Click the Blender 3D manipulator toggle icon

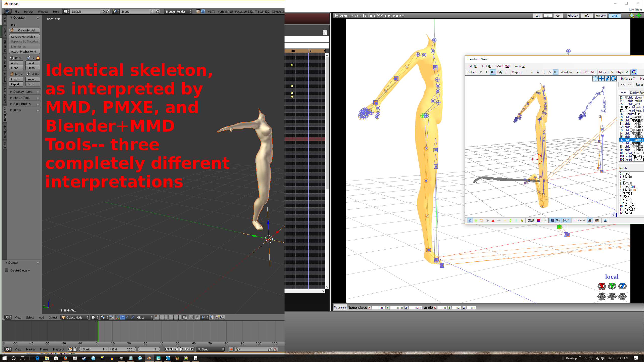[117, 317]
